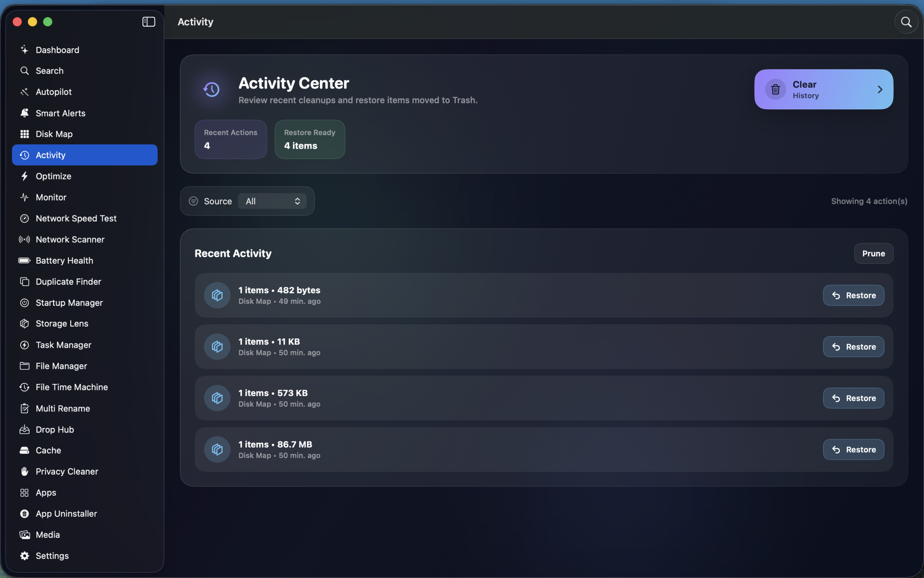Click the Activity Center history clock icon
Screen dimensions: 924x578
211,90
